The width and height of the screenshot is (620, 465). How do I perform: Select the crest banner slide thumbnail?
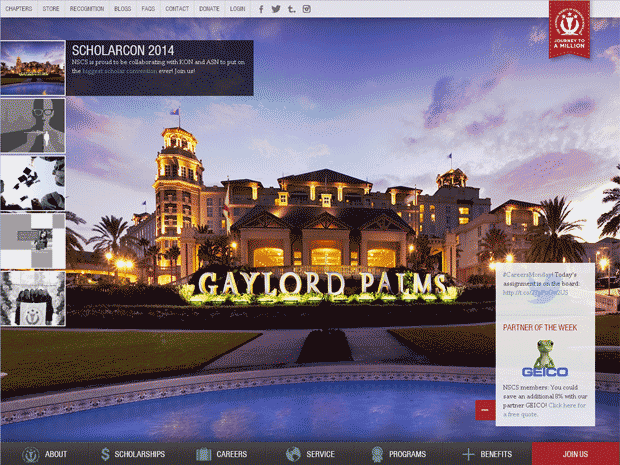point(33,298)
